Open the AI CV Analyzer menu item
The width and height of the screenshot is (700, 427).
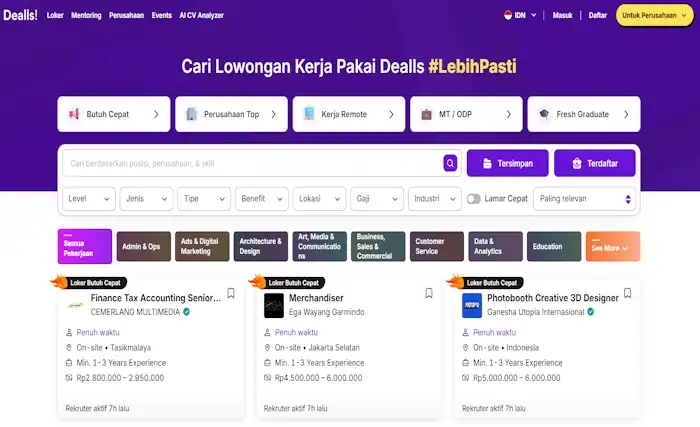pos(201,15)
